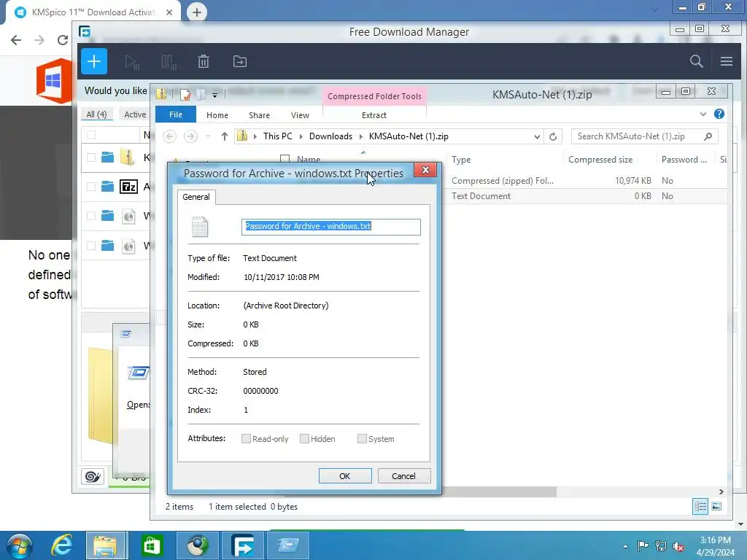Open the Free Download Manager hamburger menu
Viewport: 747px width, 560px height.
coord(726,61)
